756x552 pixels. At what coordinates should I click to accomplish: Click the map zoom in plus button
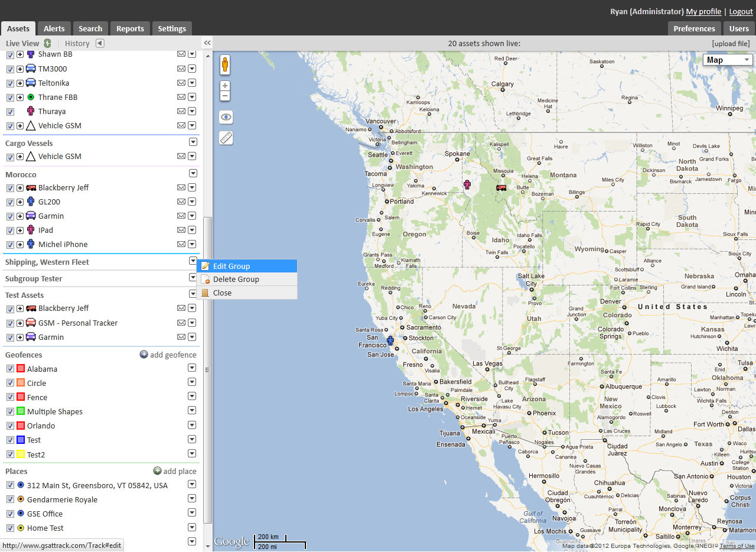pyautogui.click(x=225, y=86)
